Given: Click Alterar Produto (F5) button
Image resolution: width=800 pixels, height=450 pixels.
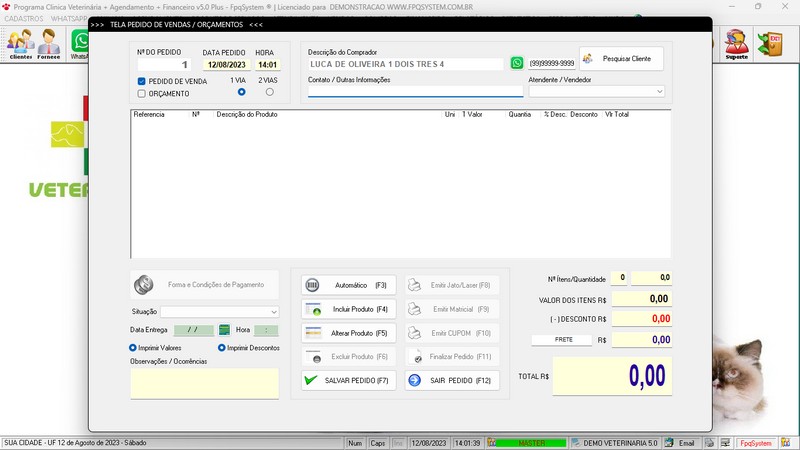Looking at the screenshot, I should pos(348,333).
